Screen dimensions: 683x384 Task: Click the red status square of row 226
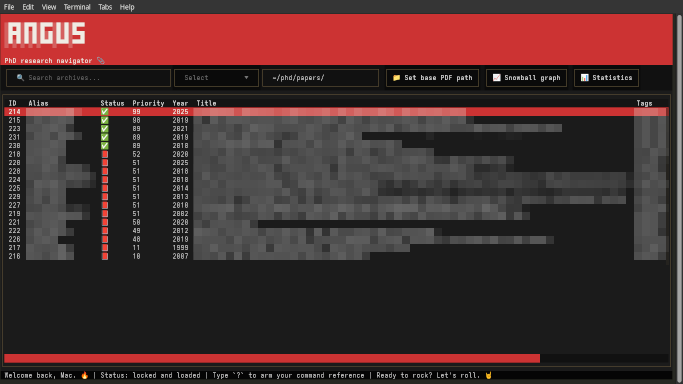pos(105,239)
